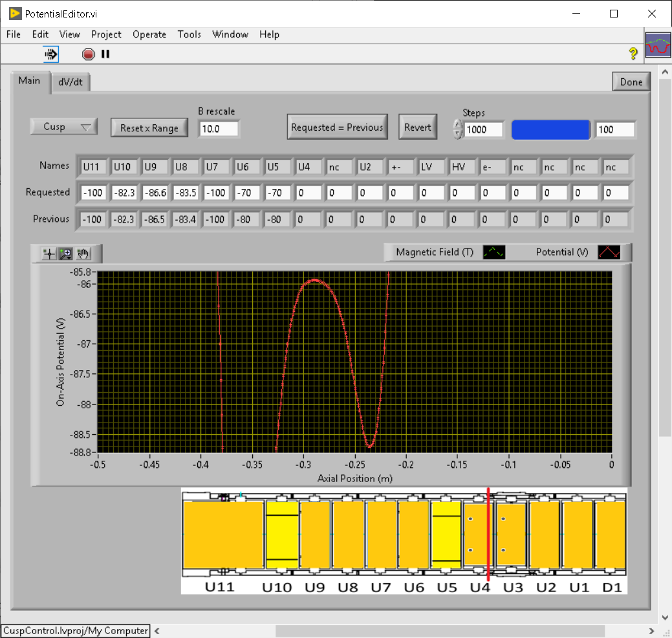672x638 pixels.
Task: Click the Requested U6 value field
Action: 247,192
